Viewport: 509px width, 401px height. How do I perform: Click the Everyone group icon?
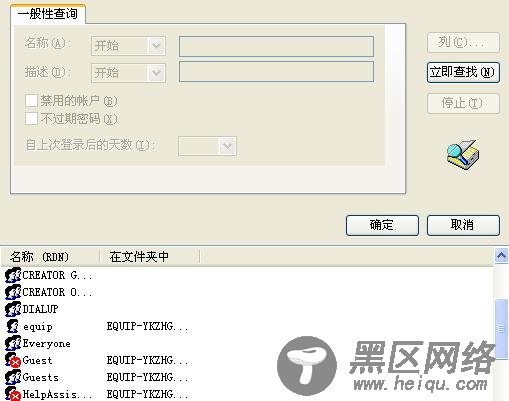(x=13, y=343)
